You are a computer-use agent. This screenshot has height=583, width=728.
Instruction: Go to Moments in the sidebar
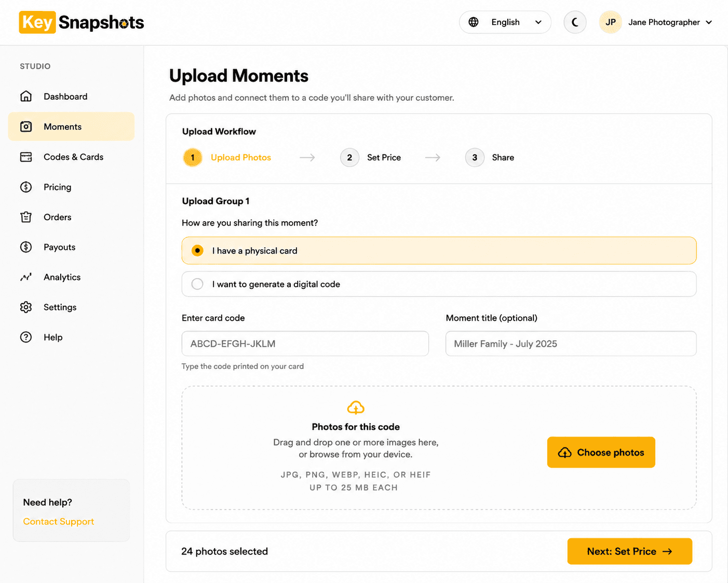click(71, 126)
